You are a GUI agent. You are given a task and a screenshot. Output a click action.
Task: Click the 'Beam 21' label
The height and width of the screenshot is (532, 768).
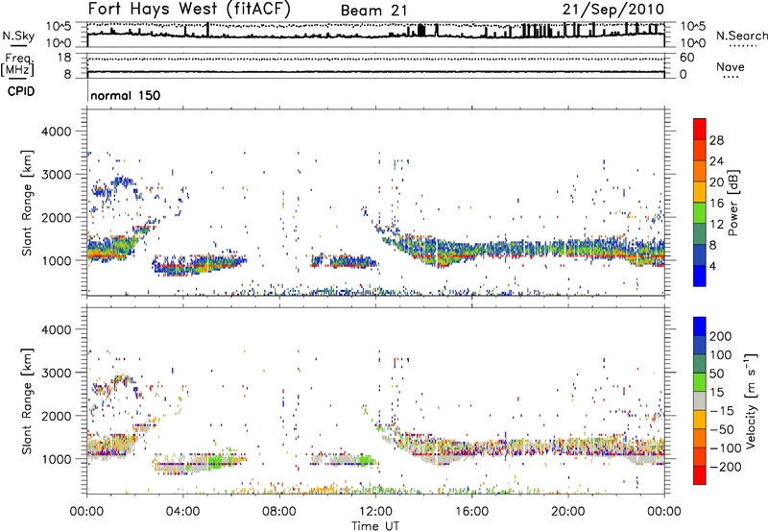tap(373, 11)
